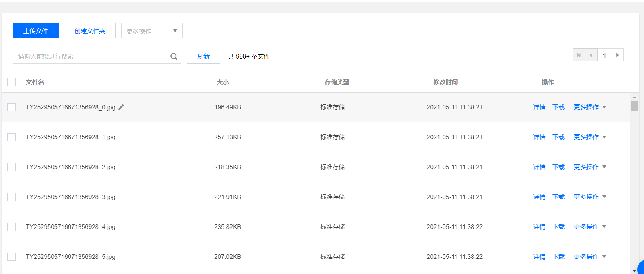This screenshot has width=644, height=274.
Task: Toggle the select-all header checkbox
Action: (11, 82)
